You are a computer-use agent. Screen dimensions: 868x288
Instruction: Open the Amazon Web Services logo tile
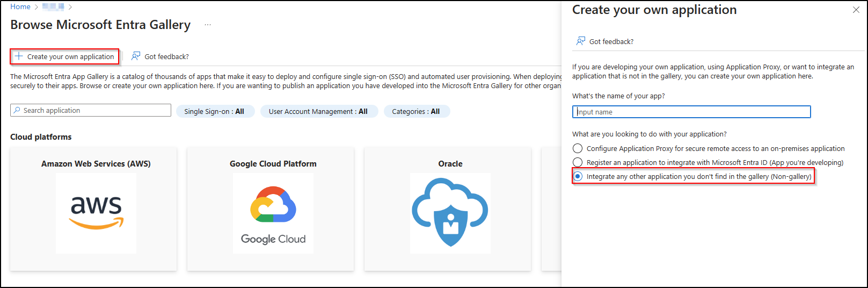pos(96,213)
